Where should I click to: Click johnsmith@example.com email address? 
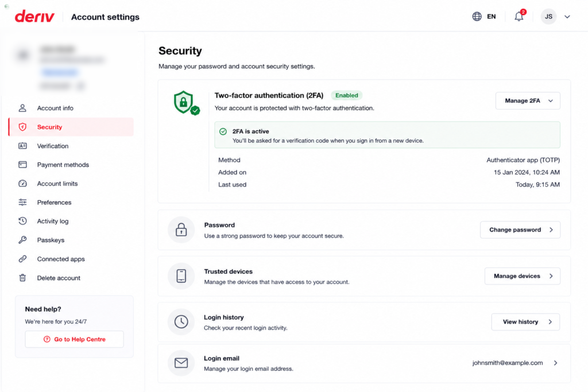pos(508,363)
